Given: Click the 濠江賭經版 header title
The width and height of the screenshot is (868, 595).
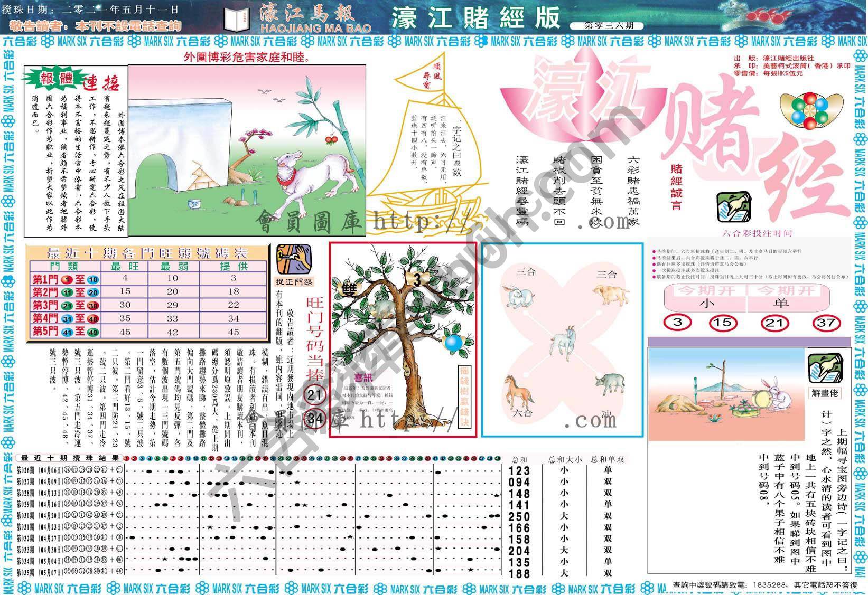Looking at the screenshot, I should point(475,18).
